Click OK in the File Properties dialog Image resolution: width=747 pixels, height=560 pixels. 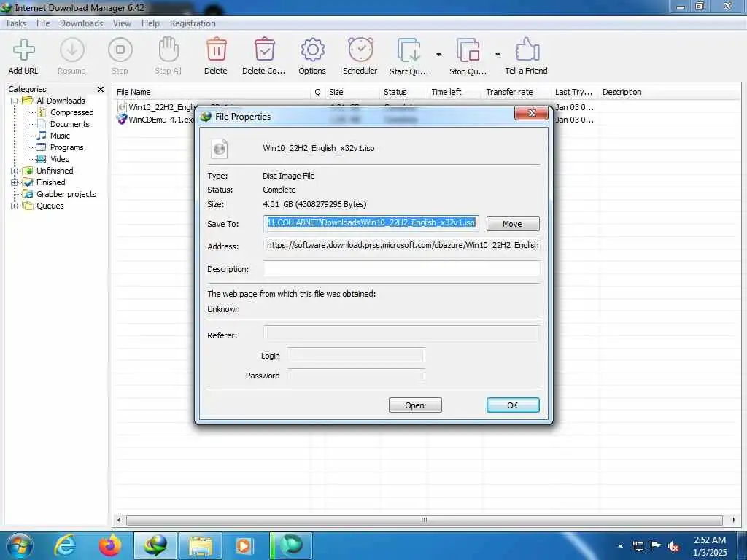513,405
